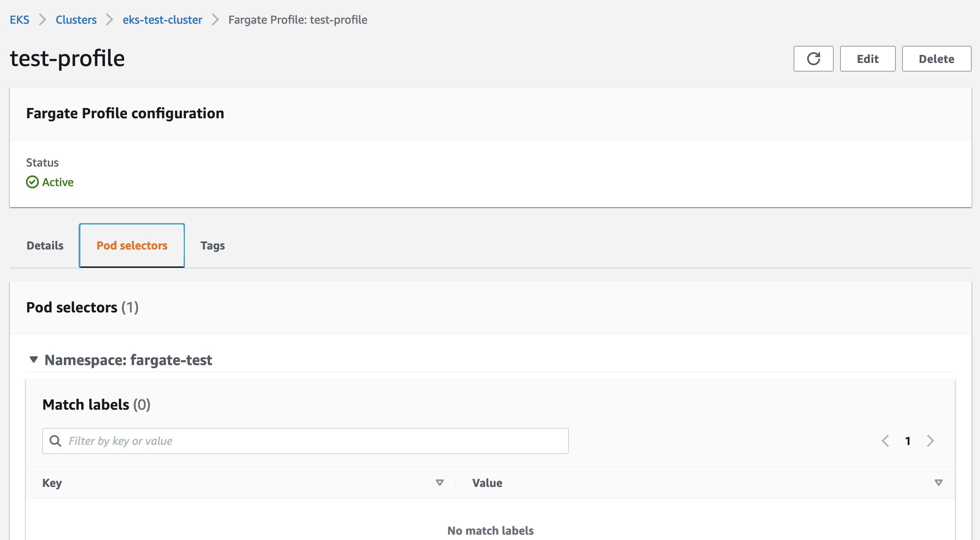This screenshot has height=540, width=980.
Task: Navigate to eks-test-cluster breadcrumb
Action: 163,20
